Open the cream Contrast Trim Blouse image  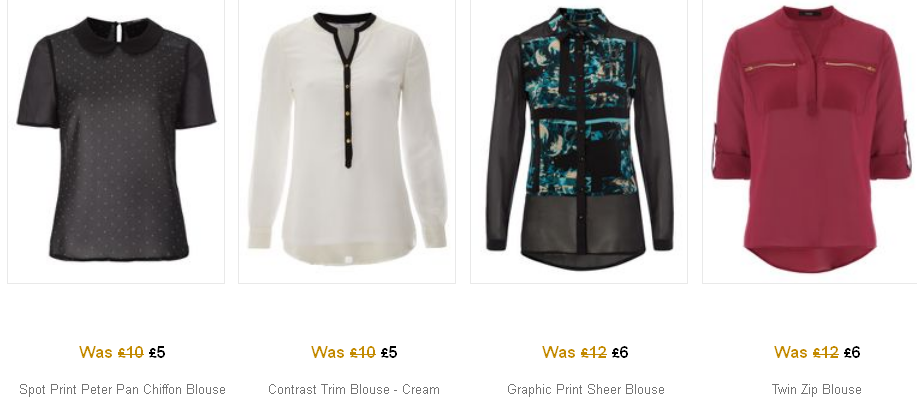pos(347,141)
